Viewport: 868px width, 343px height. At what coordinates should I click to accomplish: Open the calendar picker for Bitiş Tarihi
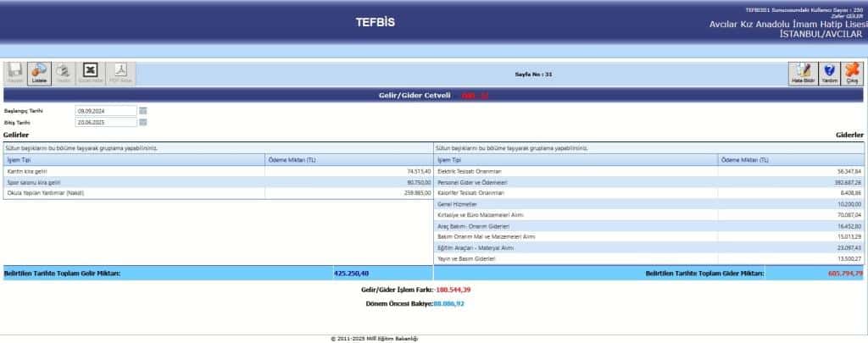(143, 123)
